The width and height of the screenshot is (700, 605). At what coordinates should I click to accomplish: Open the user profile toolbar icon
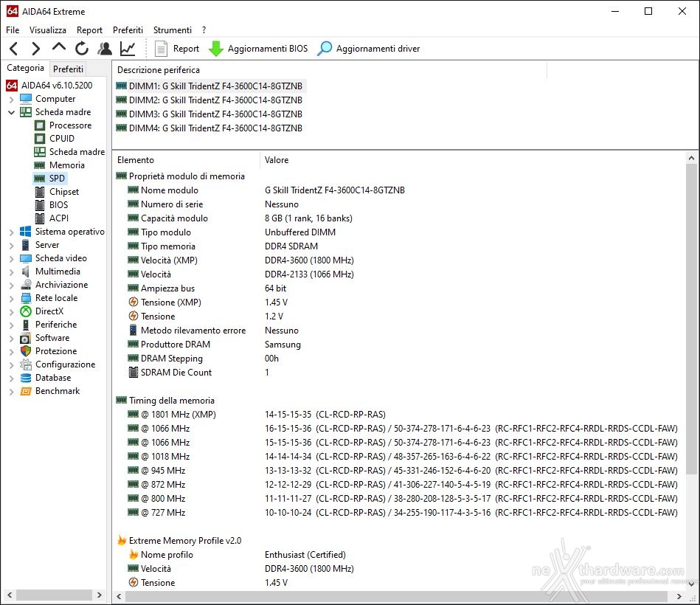pos(105,48)
